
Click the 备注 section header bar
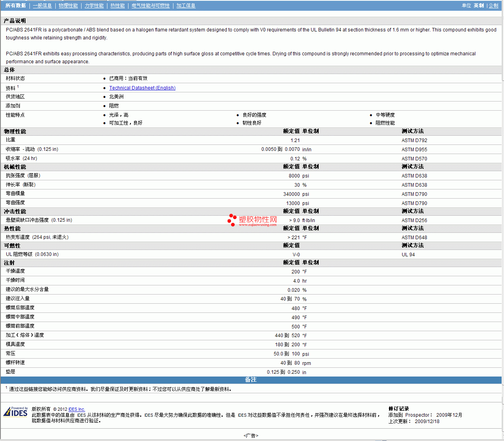(251, 380)
